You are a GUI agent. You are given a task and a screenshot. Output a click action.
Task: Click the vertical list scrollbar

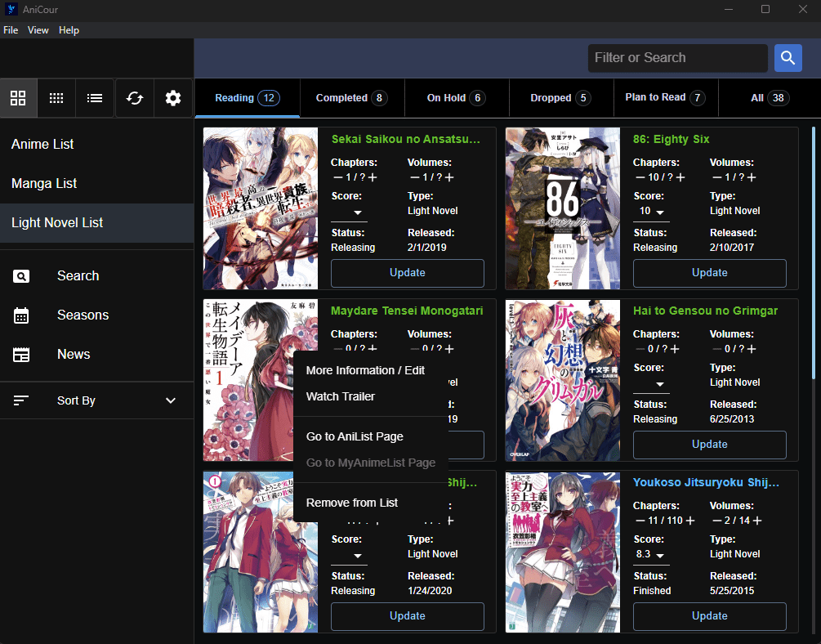(813, 253)
